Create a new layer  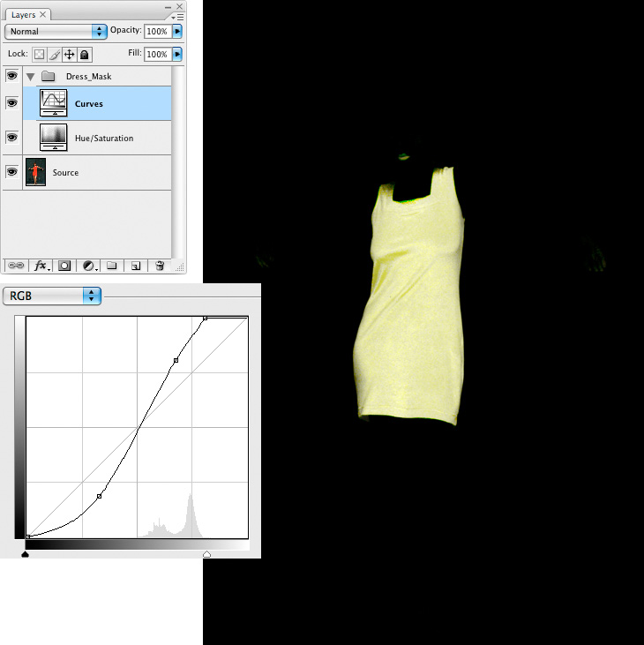136,265
